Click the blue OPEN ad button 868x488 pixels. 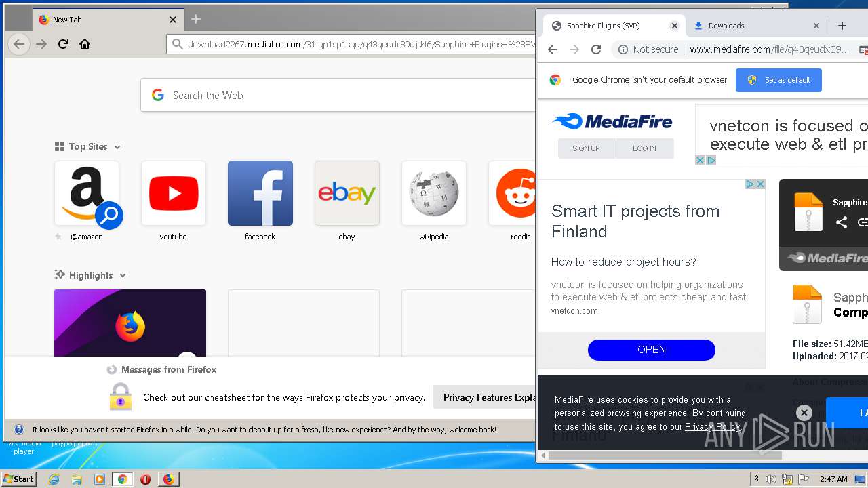(652, 350)
